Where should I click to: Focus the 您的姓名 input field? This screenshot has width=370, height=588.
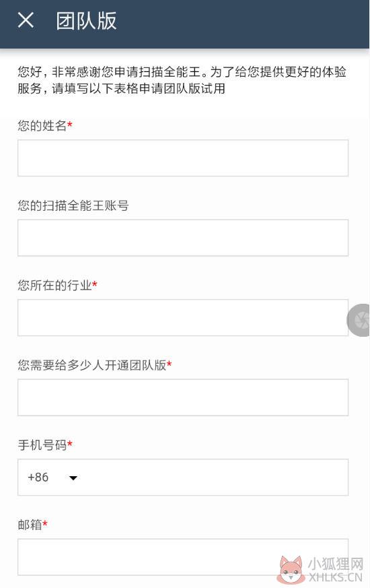click(183, 158)
